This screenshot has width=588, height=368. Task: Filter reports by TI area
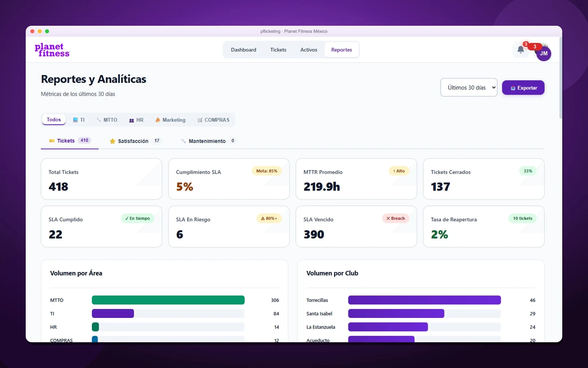(79, 120)
